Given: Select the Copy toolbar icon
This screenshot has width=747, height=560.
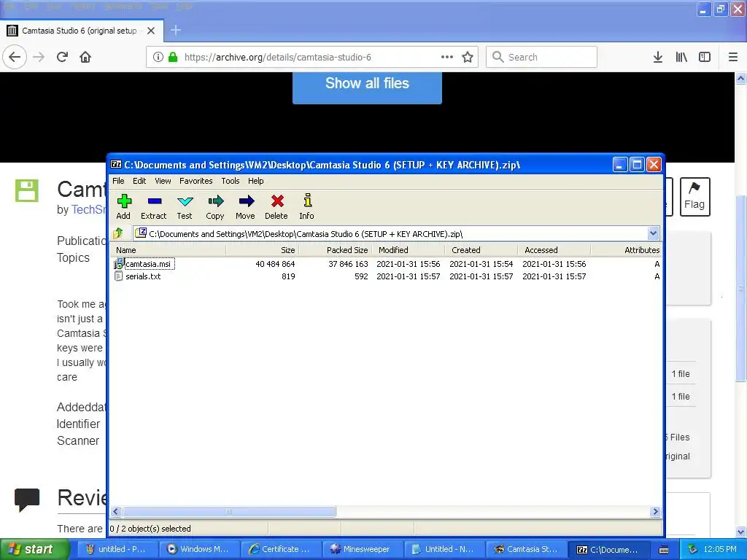Looking at the screenshot, I should tap(215, 206).
